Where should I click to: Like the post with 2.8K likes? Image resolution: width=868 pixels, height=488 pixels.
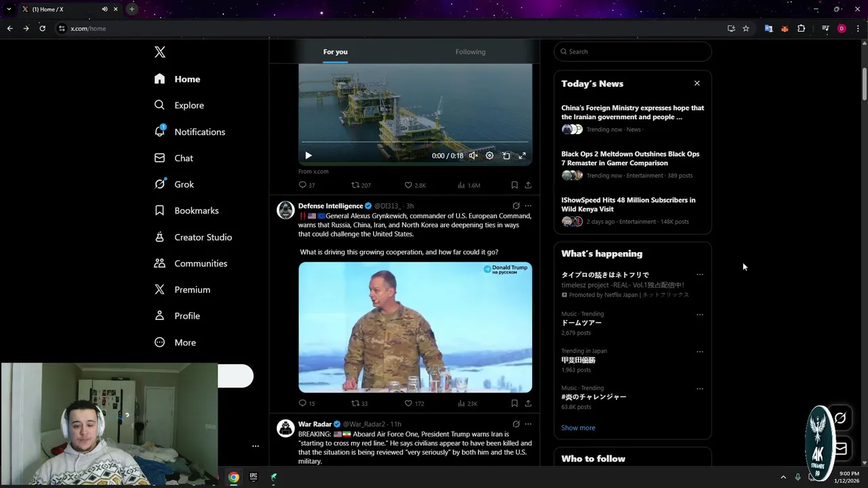click(415, 185)
